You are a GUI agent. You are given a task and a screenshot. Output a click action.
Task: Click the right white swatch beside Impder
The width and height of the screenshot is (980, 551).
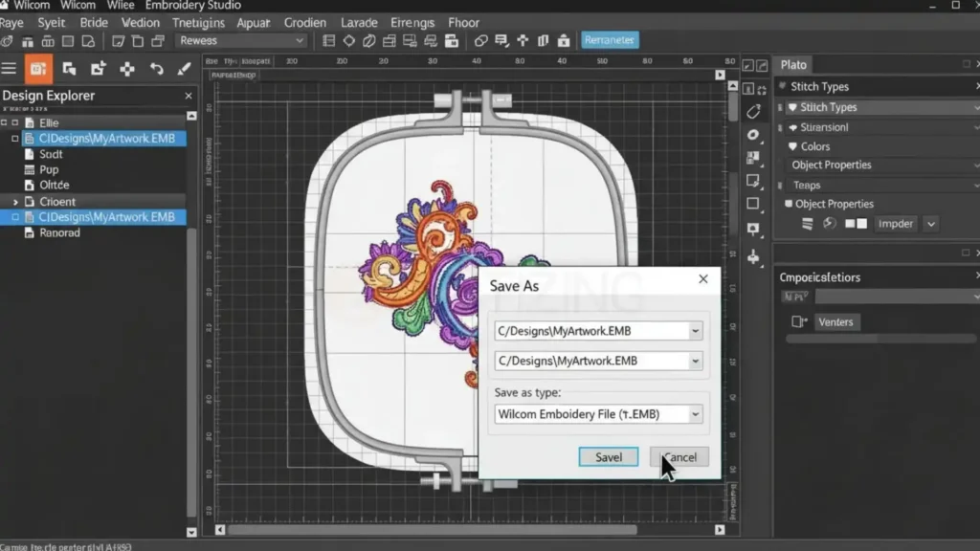(862, 224)
